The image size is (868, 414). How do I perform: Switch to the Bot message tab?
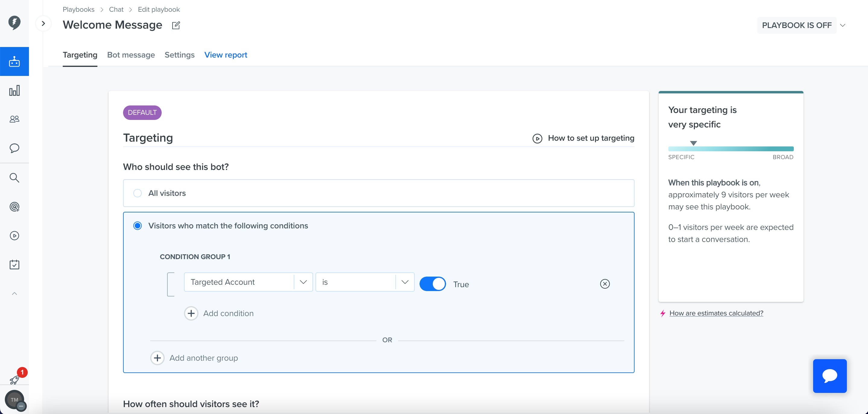pos(131,55)
